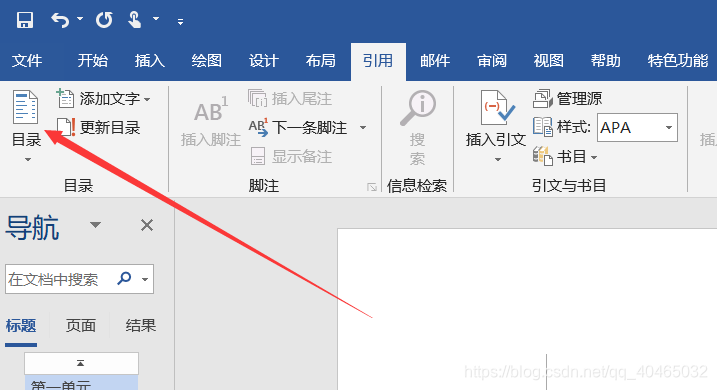This screenshot has height=390, width=717.
Task: Expand the 目录 button dropdown arrow
Action: coord(28,160)
